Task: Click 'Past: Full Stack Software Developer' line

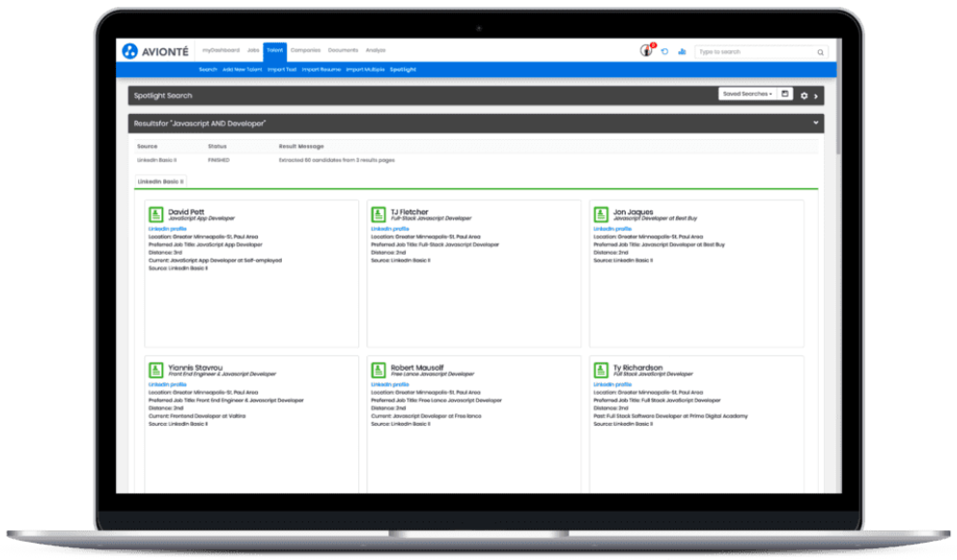Action: (x=670, y=416)
